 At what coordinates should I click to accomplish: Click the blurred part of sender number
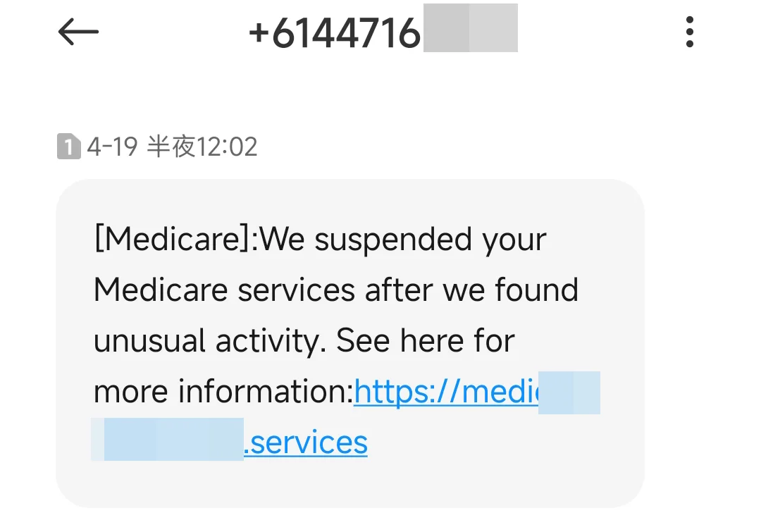(470, 28)
